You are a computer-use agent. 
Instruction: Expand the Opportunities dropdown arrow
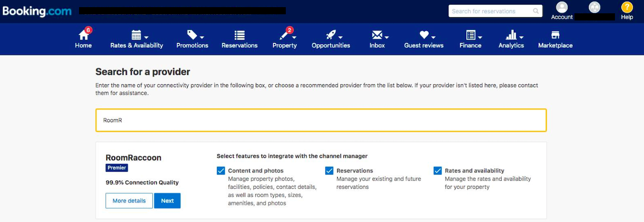click(341, 37)
